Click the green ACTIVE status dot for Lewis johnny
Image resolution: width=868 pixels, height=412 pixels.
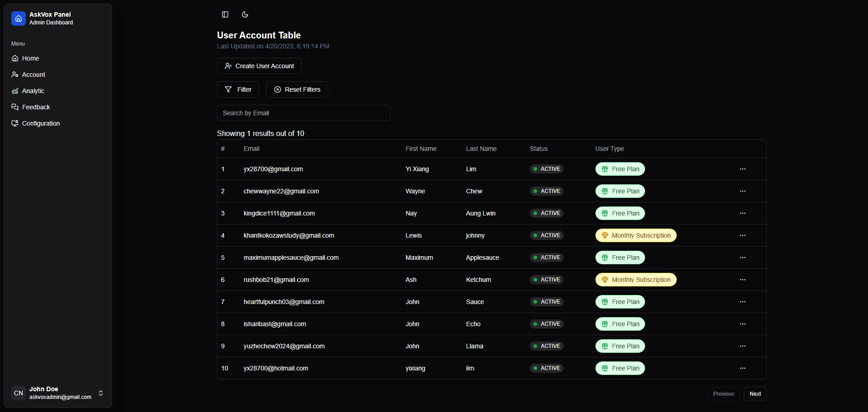[536, 235]
